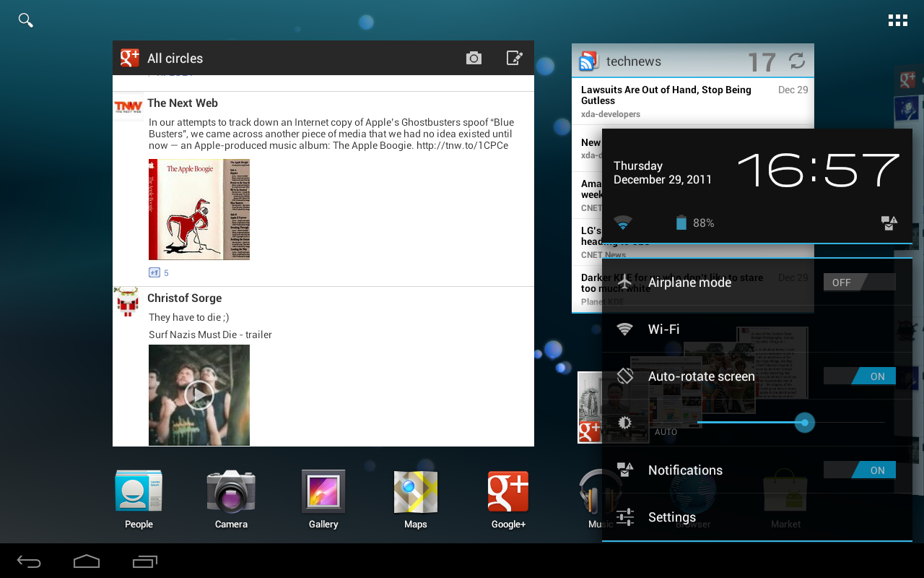
Task: Show recent apps
Action: pyautogui.click(x=144, y=561)
